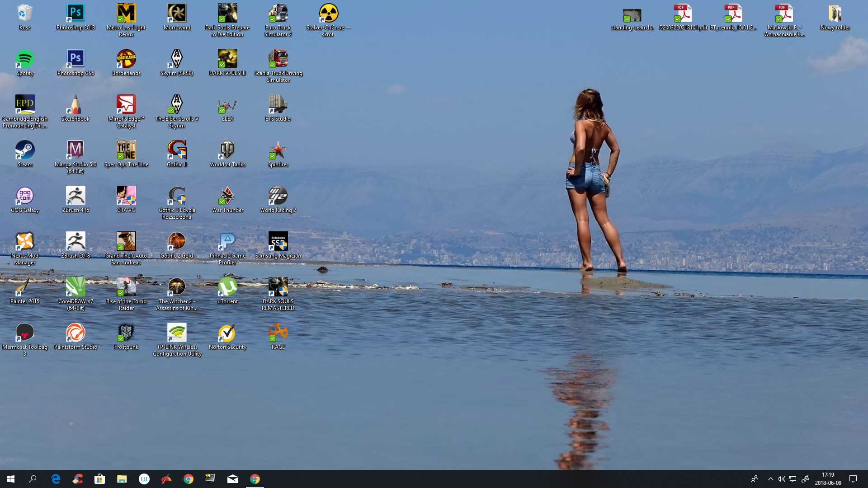
Task: Select the Nowy folder icon
Action: coord(835,14)
